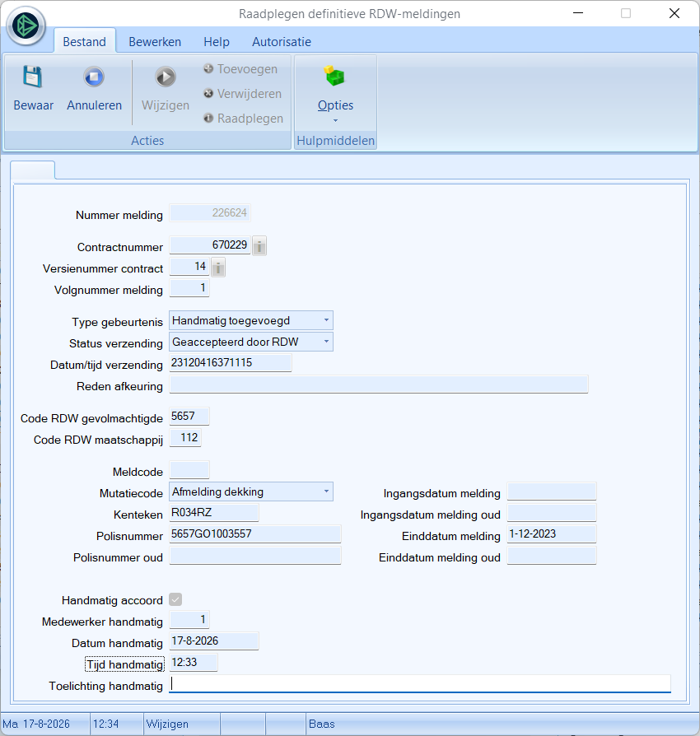700x736 pixels.
Task: Click the Toevoegen label text
Action: pos(247,69)
